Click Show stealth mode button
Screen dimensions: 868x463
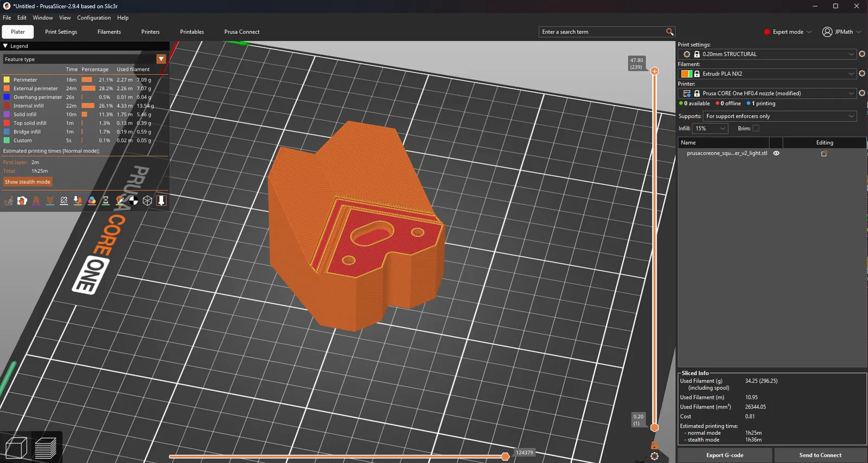click(28, 182)
